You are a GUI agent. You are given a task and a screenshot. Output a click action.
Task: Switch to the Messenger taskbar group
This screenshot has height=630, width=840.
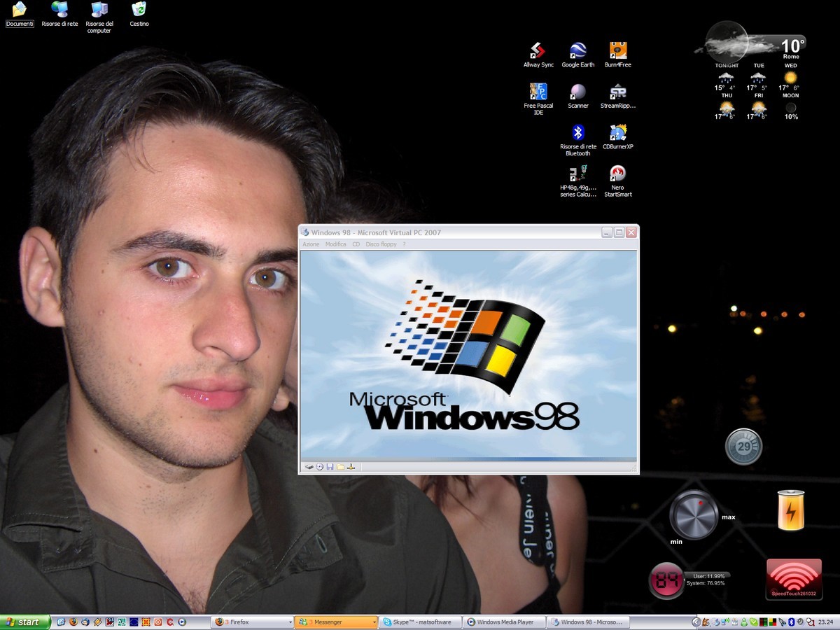336,622
